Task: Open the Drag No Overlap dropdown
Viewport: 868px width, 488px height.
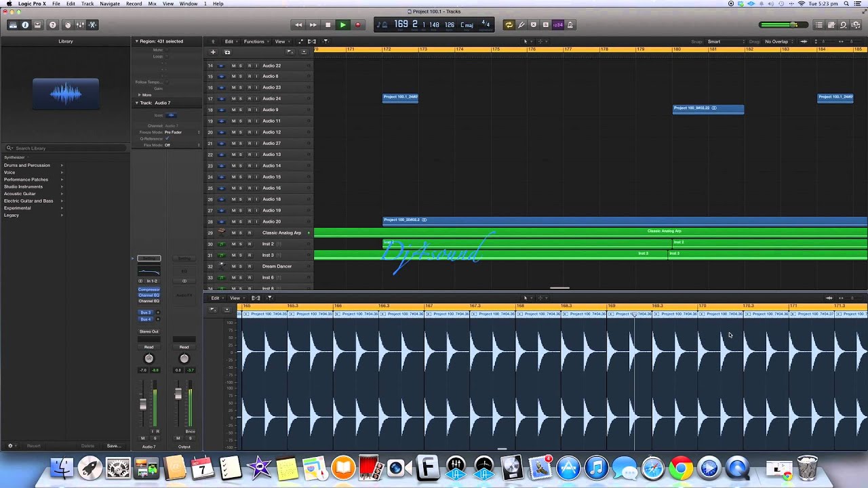Action: 778,41
